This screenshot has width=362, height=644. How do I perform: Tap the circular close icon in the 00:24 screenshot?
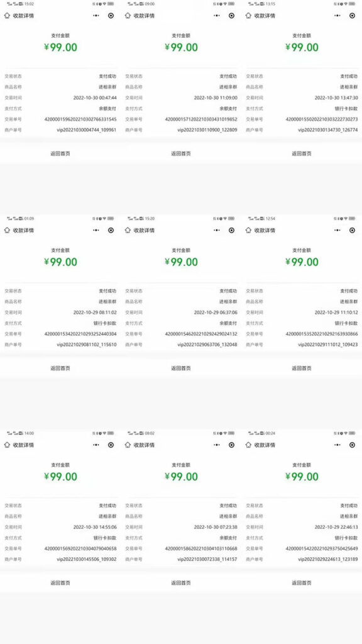click(352, 445)
